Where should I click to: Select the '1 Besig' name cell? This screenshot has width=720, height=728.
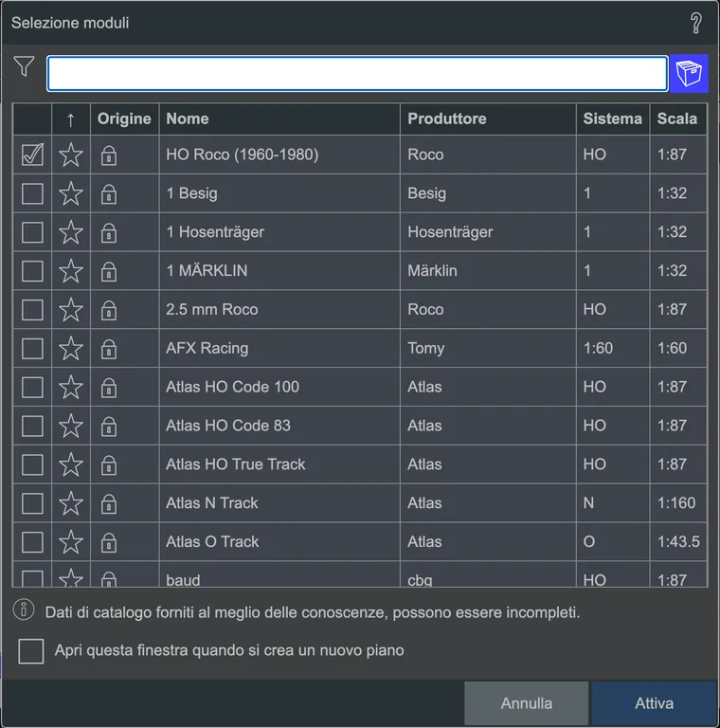pyautogui.click(x=279, y=193)
